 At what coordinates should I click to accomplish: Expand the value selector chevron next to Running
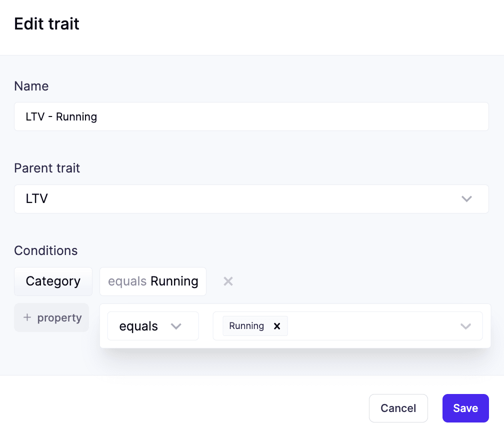[x=465, y=326]
